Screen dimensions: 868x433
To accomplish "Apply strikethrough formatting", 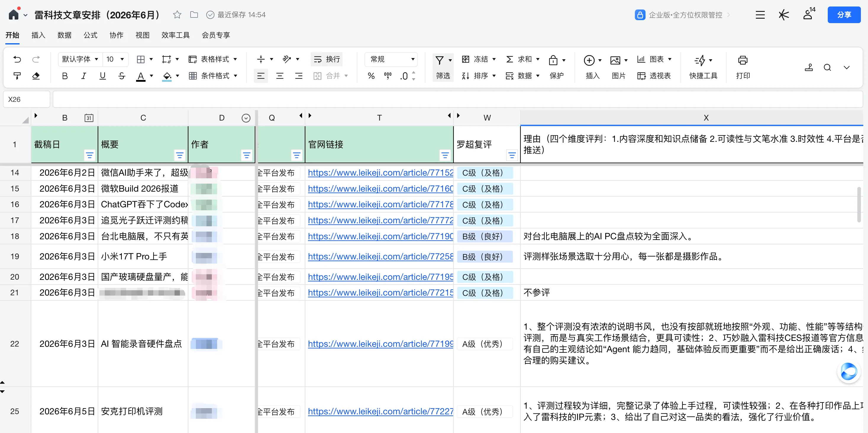I will coord(122,76).
